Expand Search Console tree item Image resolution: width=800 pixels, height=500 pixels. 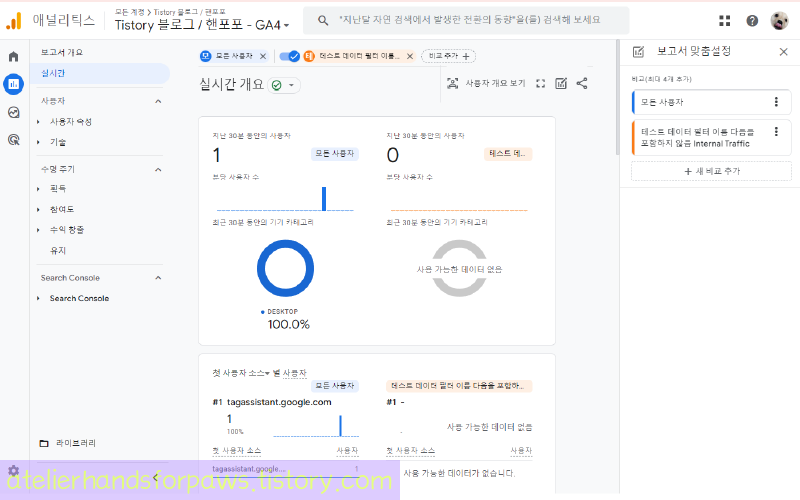(x=39, y=298)
